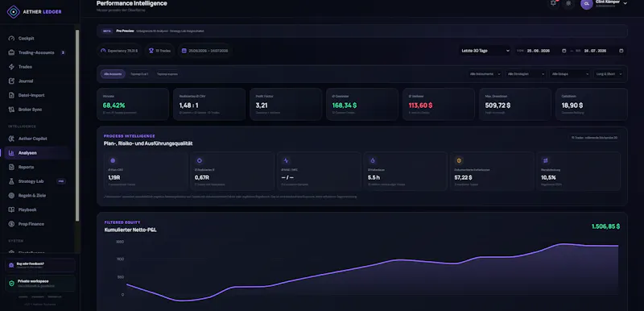Click the Realisiertes Ø CRV 1,48 : 1 value
The width and height of the screenshot is (644, 311).
coord(189,106)
